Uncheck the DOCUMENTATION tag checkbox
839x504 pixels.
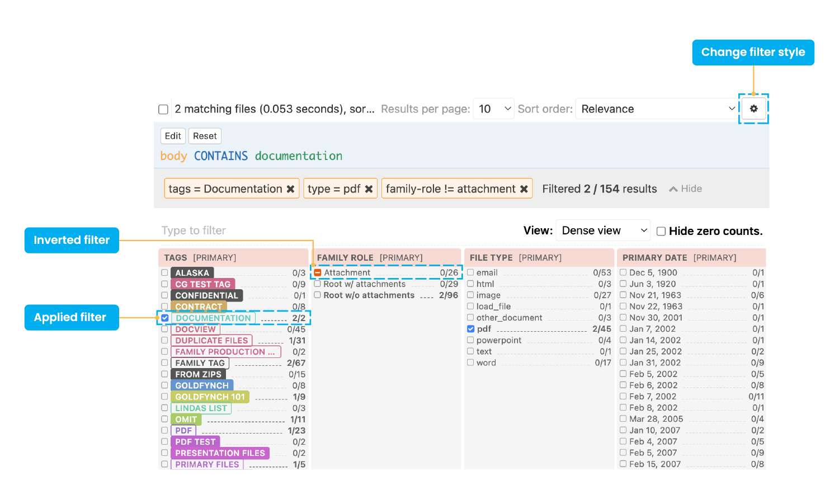tap(165, 318)
